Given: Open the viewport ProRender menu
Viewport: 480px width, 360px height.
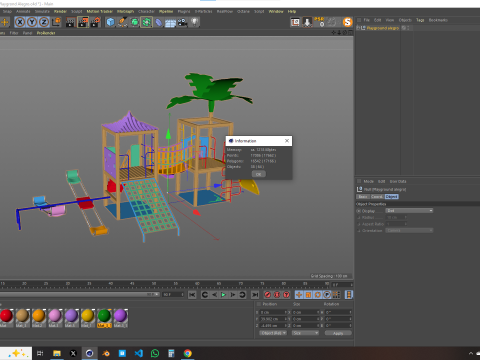Looking at the screenshot, I should click(46, 33).
